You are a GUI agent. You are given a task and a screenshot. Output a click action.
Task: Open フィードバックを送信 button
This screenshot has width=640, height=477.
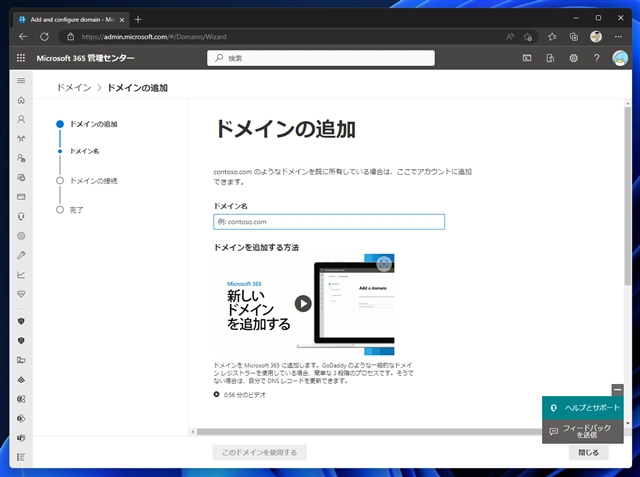[583, 431]
